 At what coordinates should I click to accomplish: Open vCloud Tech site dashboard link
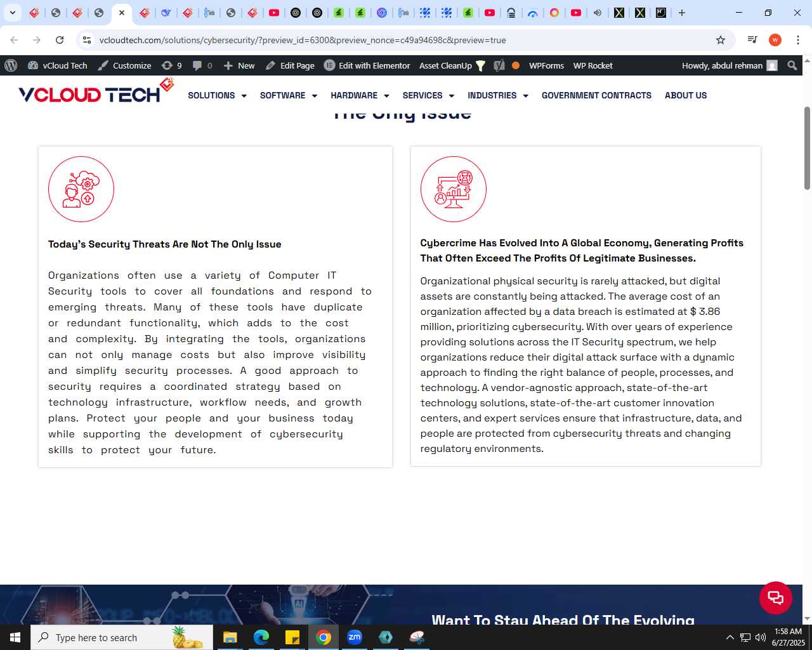click(57, 65)
